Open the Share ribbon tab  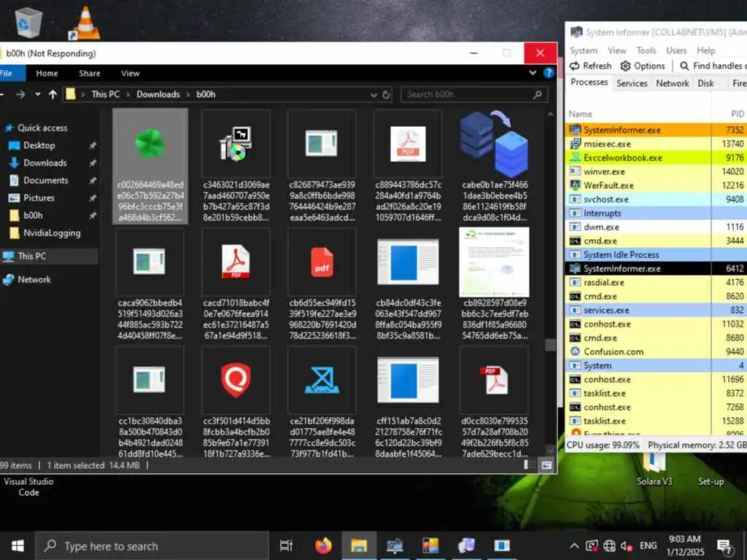[x=90, y=73]
